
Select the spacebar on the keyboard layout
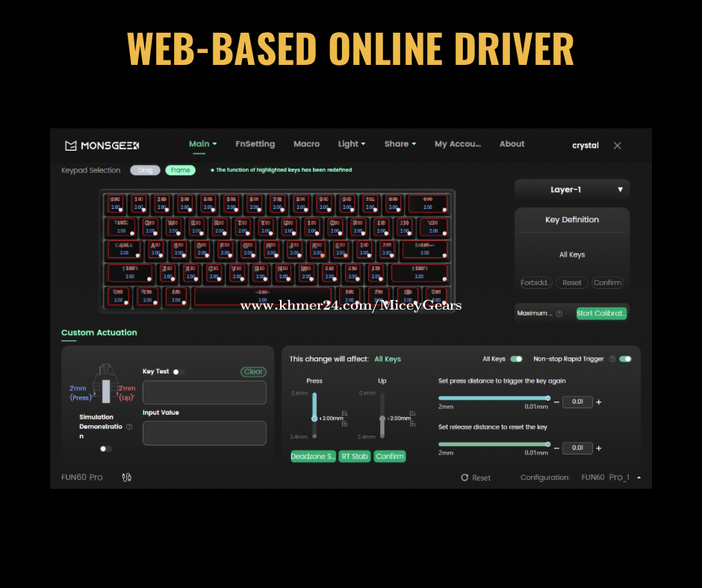[263, 296]
